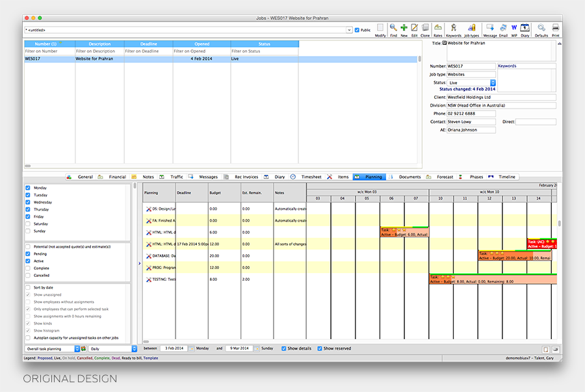The width and height of the screenshot is (585, 392).
Task: Open the Diary calendar icon in the toolbar
Action: click(x=525, y=27)
